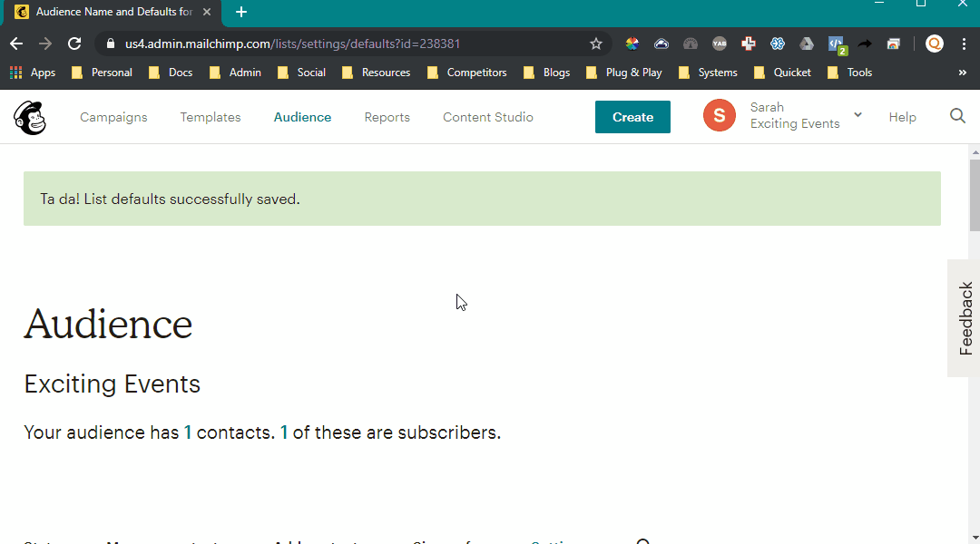The image size is (980, 544).
Task: View site info via the padlock icon
Action: (x=111, y=44)
